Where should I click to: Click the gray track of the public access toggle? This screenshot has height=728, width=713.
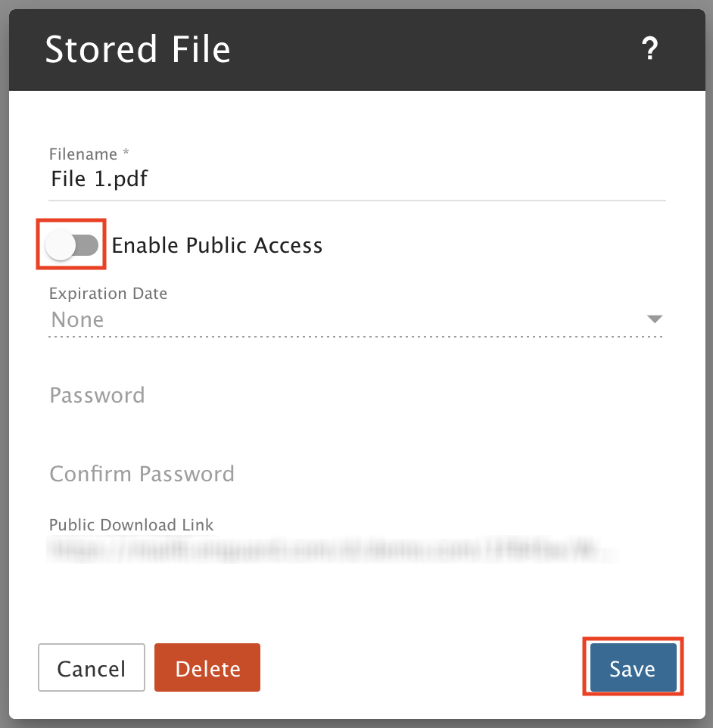[87, 245]
